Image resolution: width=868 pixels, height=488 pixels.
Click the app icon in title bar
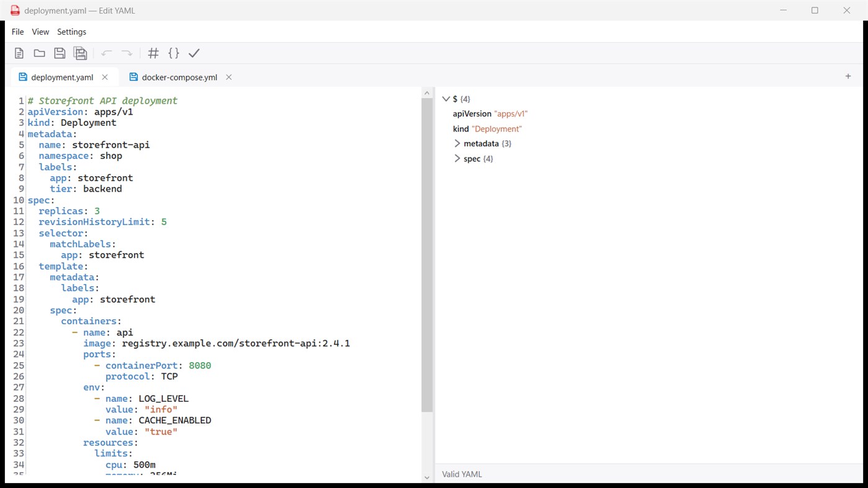15,11
